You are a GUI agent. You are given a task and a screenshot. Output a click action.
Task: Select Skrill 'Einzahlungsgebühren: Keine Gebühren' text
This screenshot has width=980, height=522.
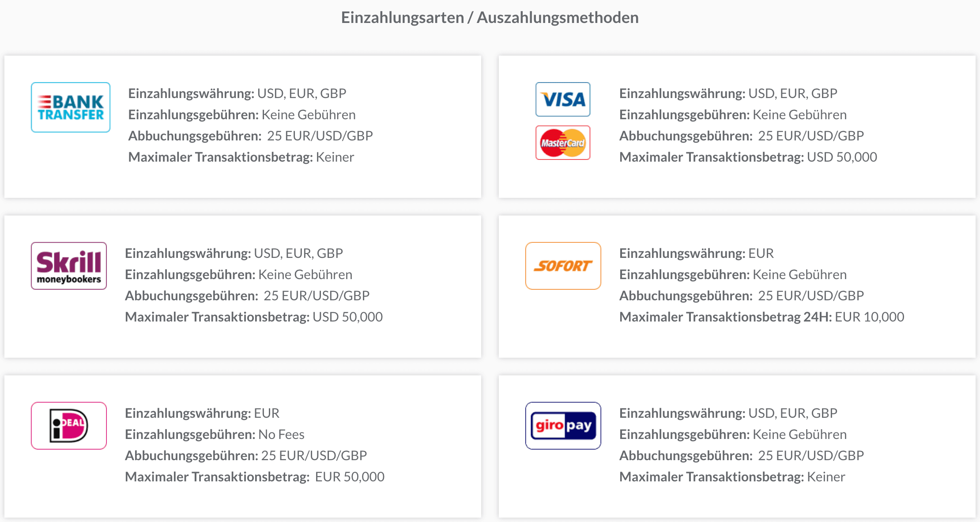point(238,275)
